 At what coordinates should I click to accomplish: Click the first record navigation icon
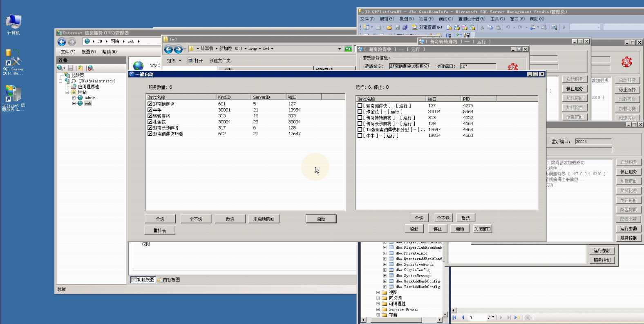click(x=454, y=317)
